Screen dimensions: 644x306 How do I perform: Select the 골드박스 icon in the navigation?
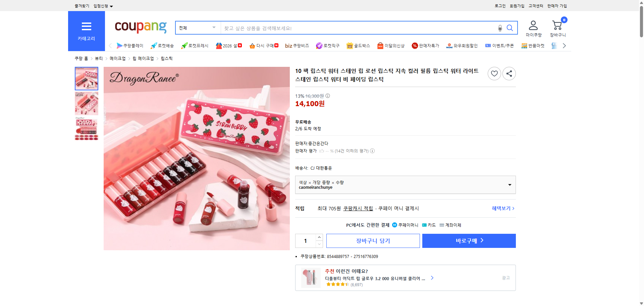click(x=350, y=45)
